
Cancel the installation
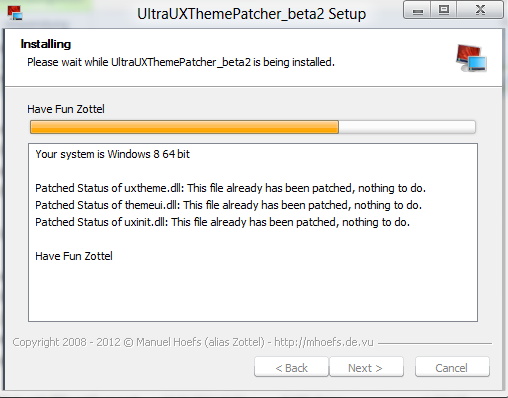coord(452,367)
